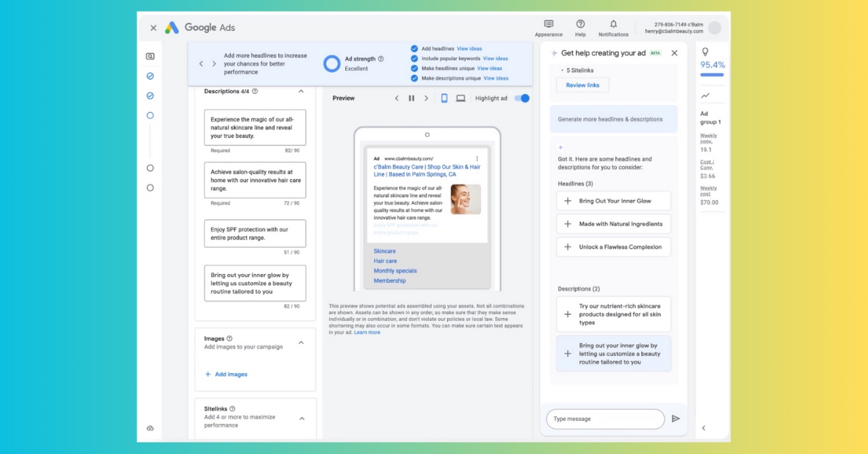Image resolution: width=868 pixels, height=454 pixels.
Task: Click the send message arrow icon
Action: tap(676, 419)
